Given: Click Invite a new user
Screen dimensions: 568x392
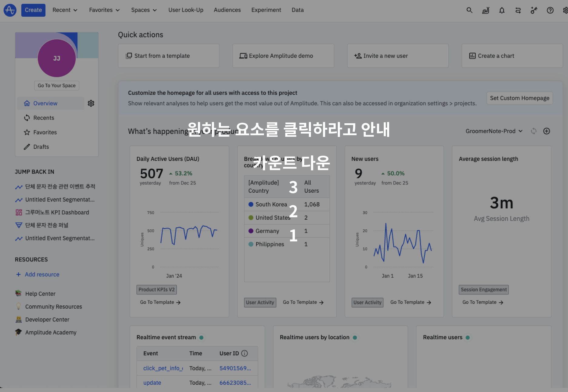Looking at the screenshot, I should click(398, 56).
